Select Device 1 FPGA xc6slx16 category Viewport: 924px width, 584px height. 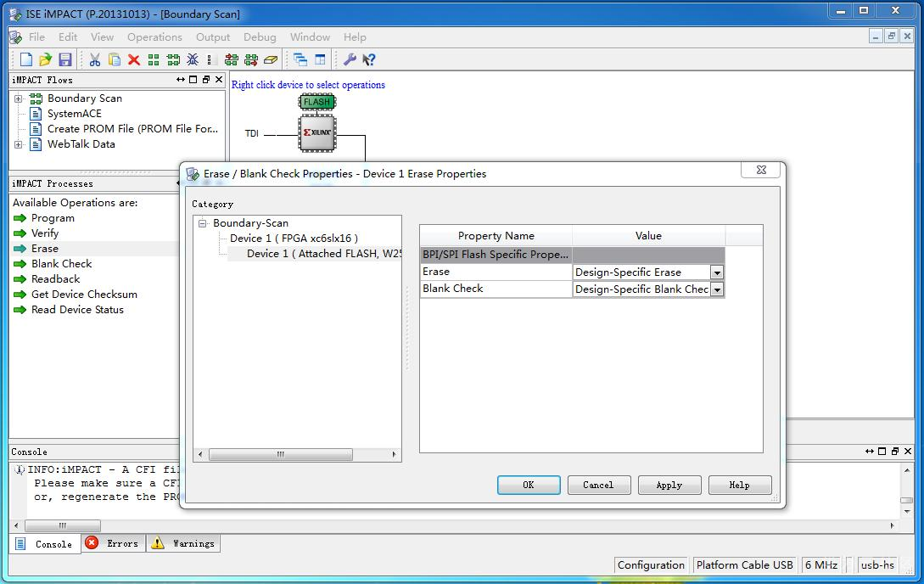294,239
